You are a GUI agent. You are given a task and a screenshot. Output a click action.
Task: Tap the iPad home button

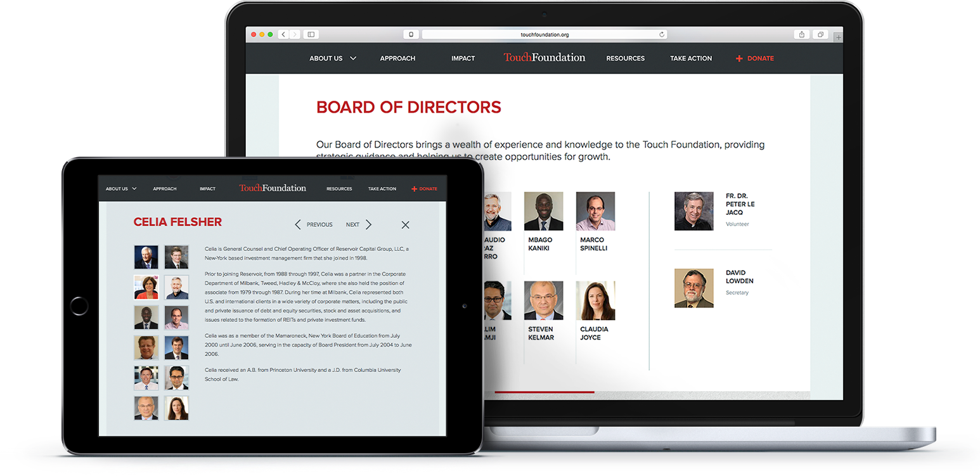click(x=79, y=306)
